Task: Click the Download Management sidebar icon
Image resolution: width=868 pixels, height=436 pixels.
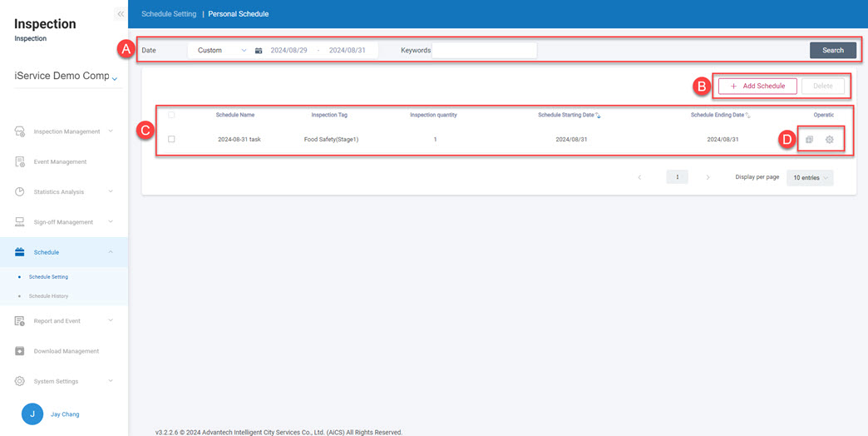Action: click(21, 351)
